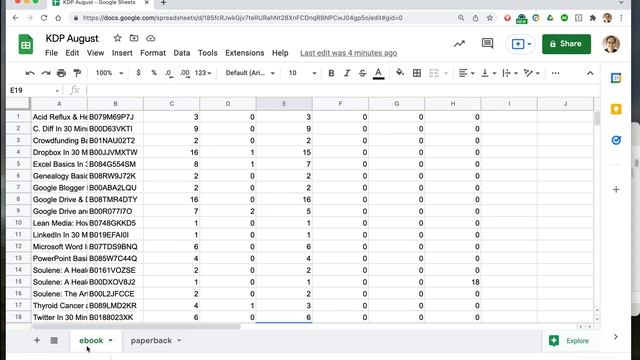Open the text color picker

[378, 73]
